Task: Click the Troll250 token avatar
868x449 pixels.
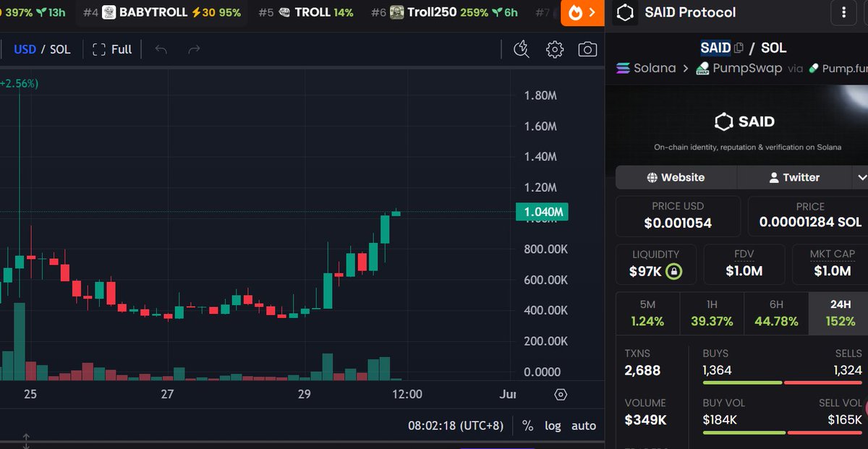Action: (396, 12)
